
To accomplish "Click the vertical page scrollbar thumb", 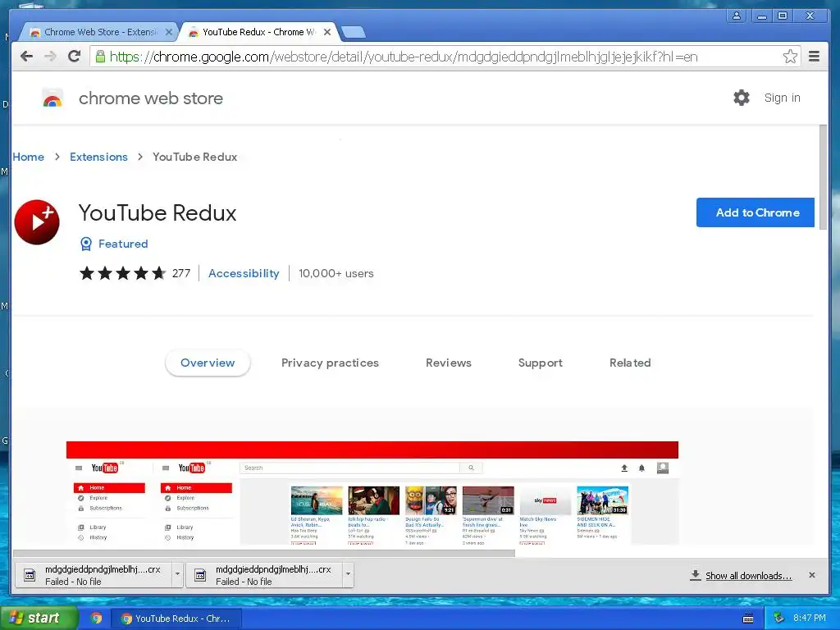I will (x=824, y=177).
